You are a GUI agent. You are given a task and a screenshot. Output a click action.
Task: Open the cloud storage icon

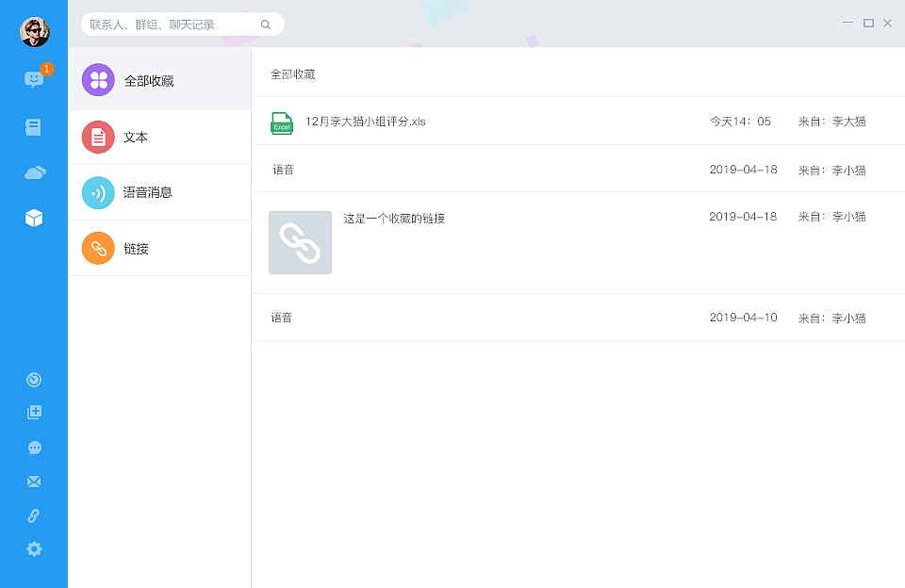pyautogui.click(x=34, y=172)
